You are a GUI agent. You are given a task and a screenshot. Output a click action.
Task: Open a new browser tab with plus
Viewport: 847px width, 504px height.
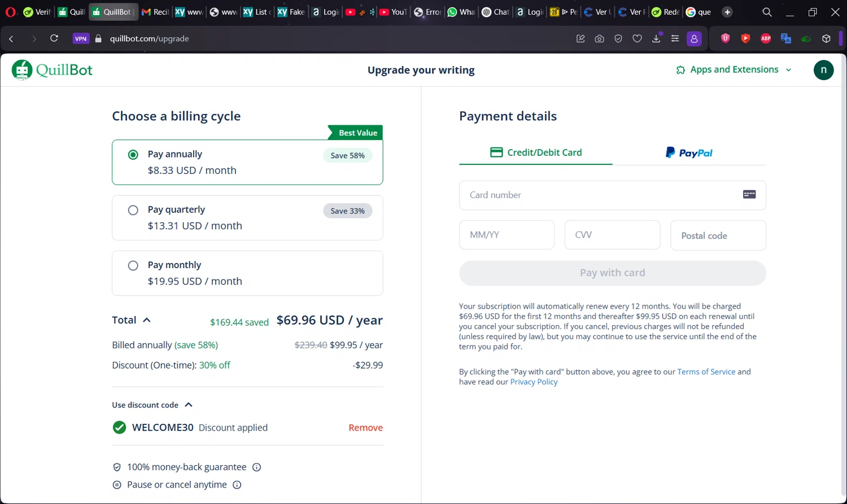(x=727, y=12)
